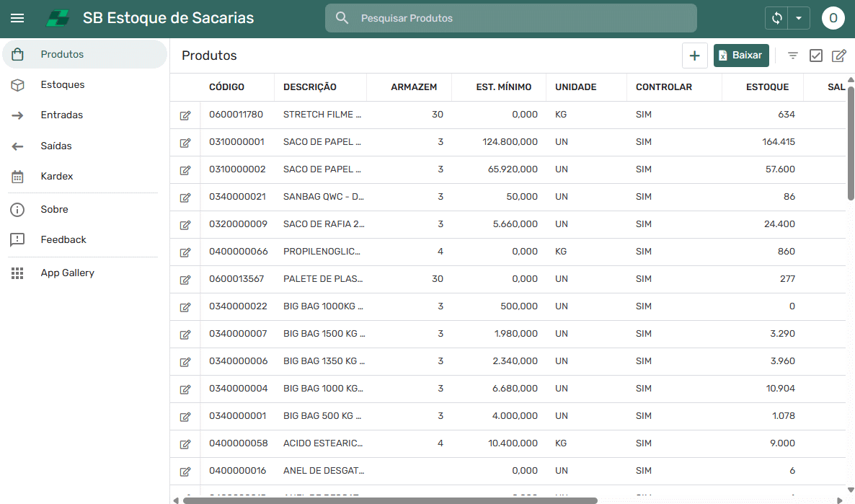Click the Baixar export button

coord(741,56)
